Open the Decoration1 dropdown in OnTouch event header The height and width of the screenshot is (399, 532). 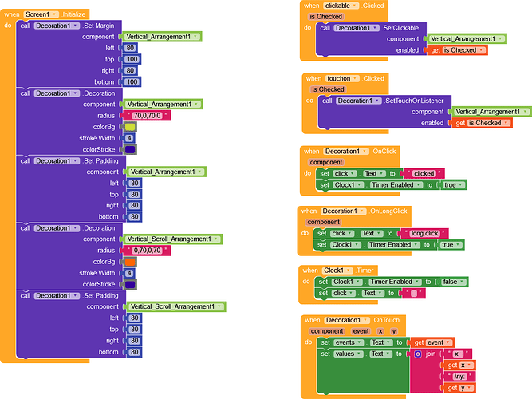click(347, 320)
